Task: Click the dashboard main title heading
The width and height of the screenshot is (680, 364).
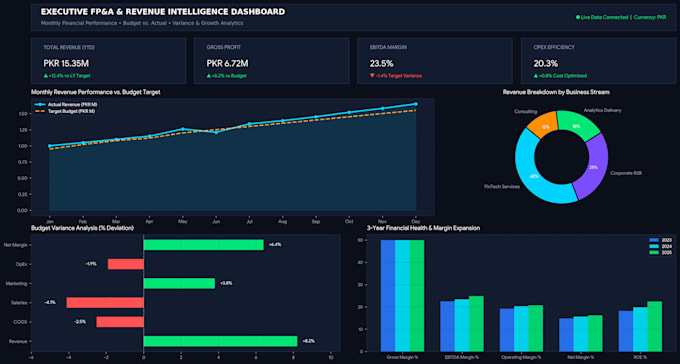Action: pyautogui.click(x=163, y=12)
